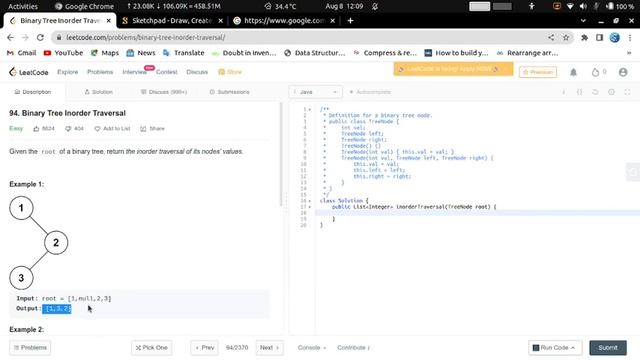
Task: Bookmark this page with the star icon
Action: 566,38
